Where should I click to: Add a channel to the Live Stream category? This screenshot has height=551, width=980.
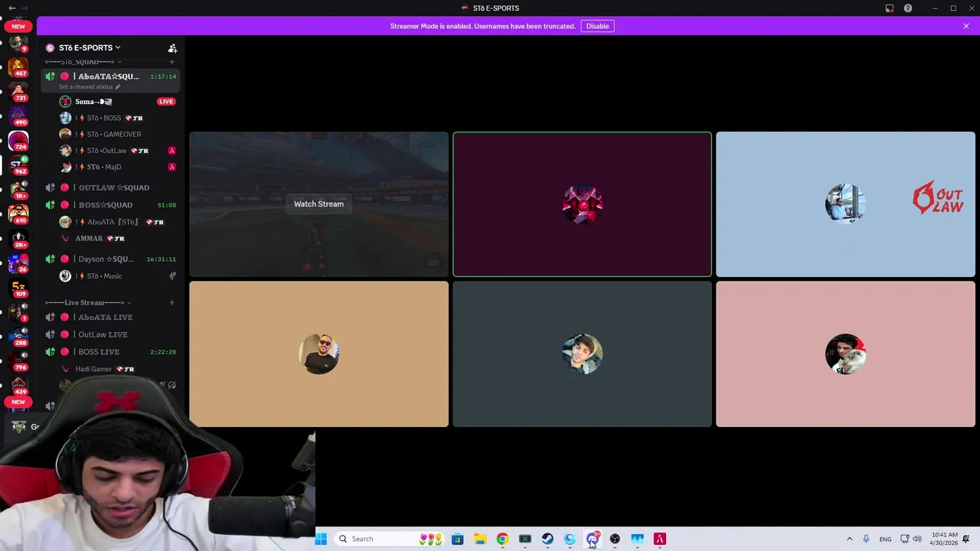171,302
